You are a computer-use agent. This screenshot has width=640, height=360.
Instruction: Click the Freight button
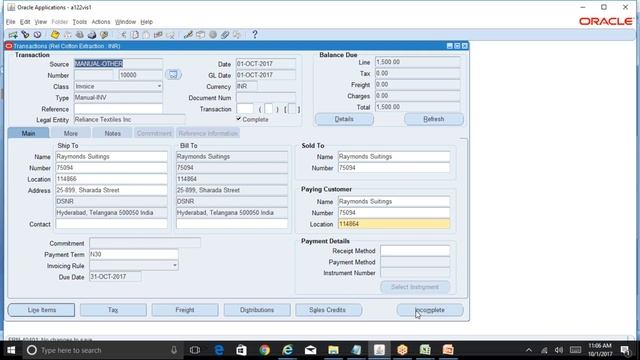(185, 310)
